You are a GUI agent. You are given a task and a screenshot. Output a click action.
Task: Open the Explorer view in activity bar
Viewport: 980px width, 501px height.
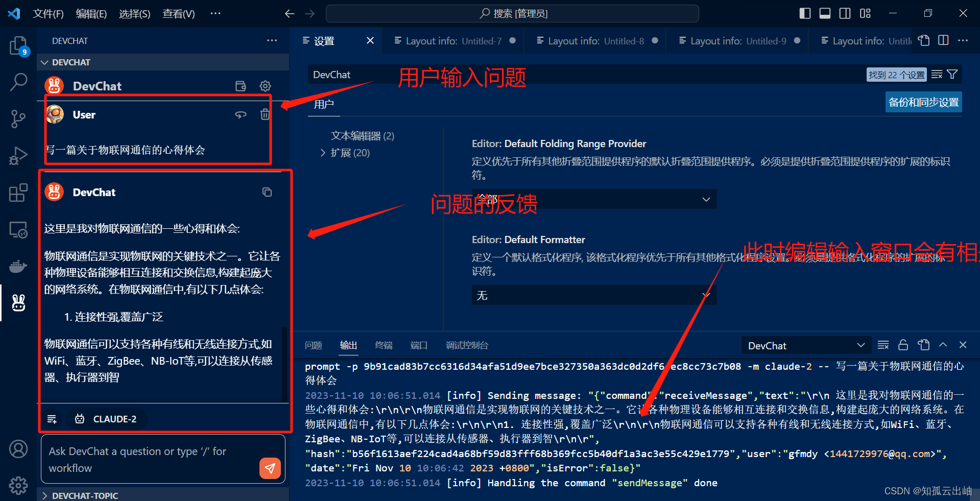pos(18,46)
